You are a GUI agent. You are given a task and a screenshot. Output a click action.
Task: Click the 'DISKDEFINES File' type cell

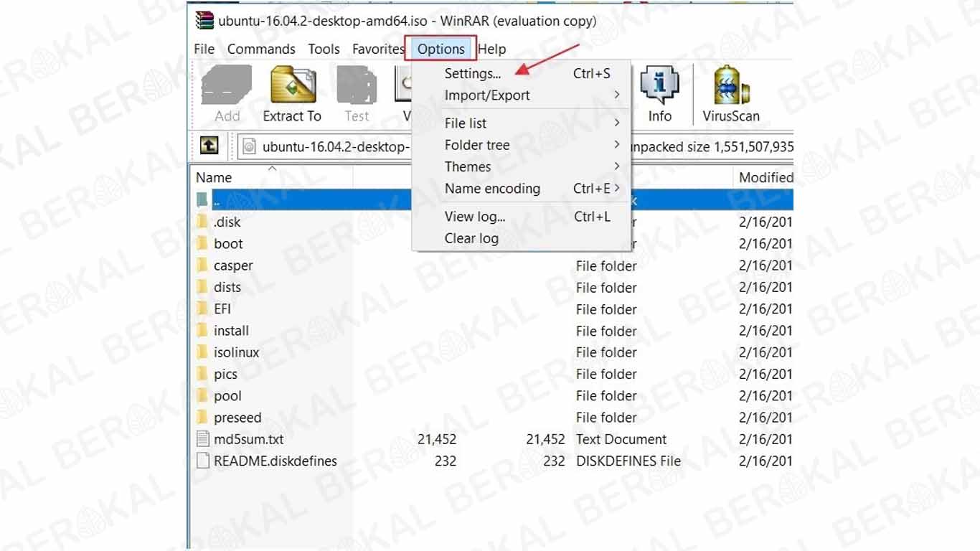click(x=628, y=461)
